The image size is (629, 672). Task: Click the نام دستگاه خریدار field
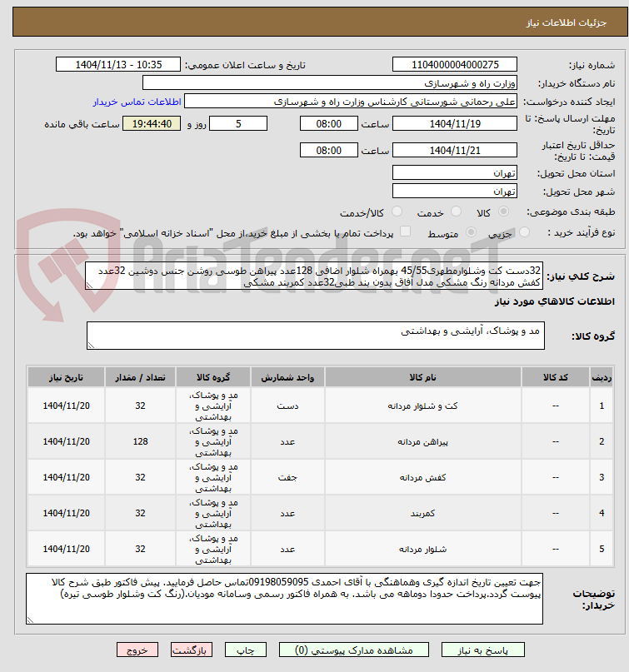pos(330,82)
